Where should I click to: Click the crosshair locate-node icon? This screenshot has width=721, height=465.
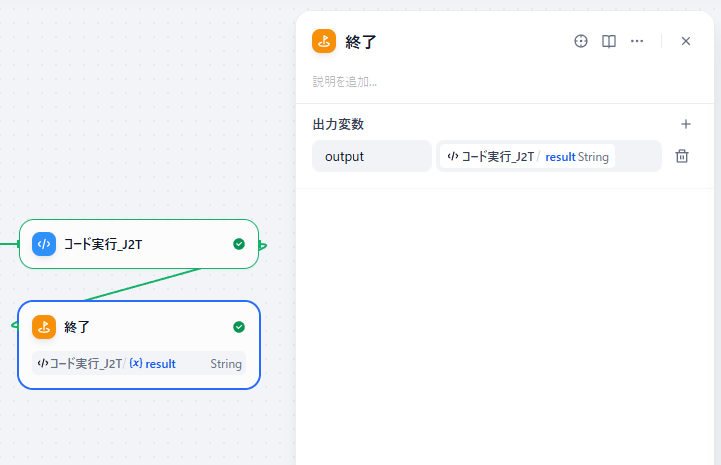(581, 41)
